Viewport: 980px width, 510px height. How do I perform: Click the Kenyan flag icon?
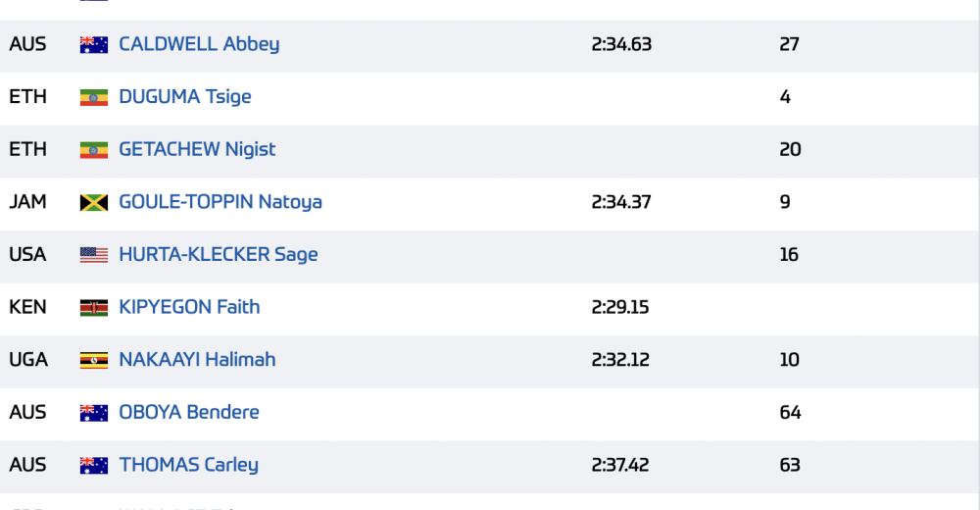(94, 308)
